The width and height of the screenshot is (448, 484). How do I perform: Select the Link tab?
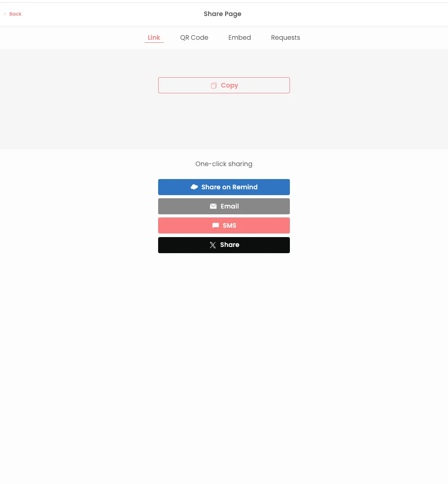[154, 38]
